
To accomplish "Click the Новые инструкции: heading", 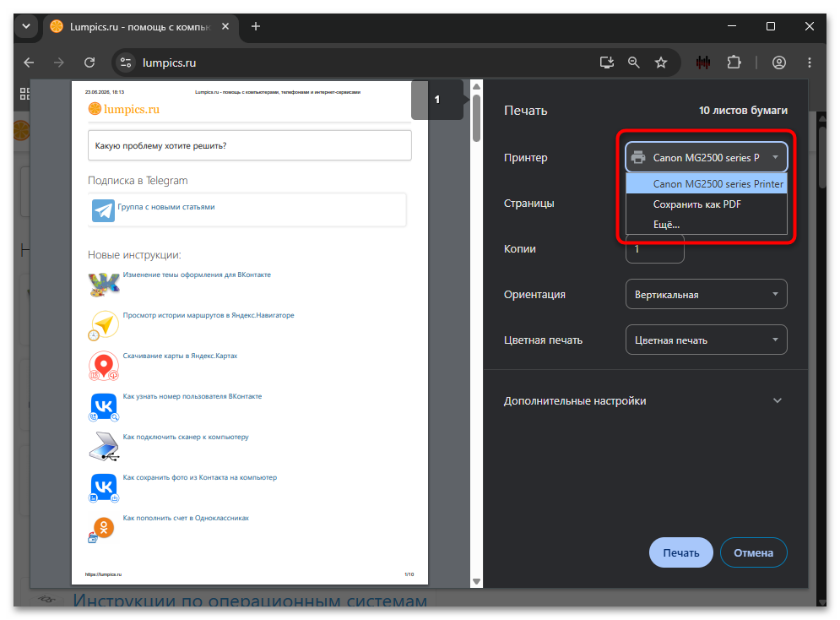I will coord(134,255).
